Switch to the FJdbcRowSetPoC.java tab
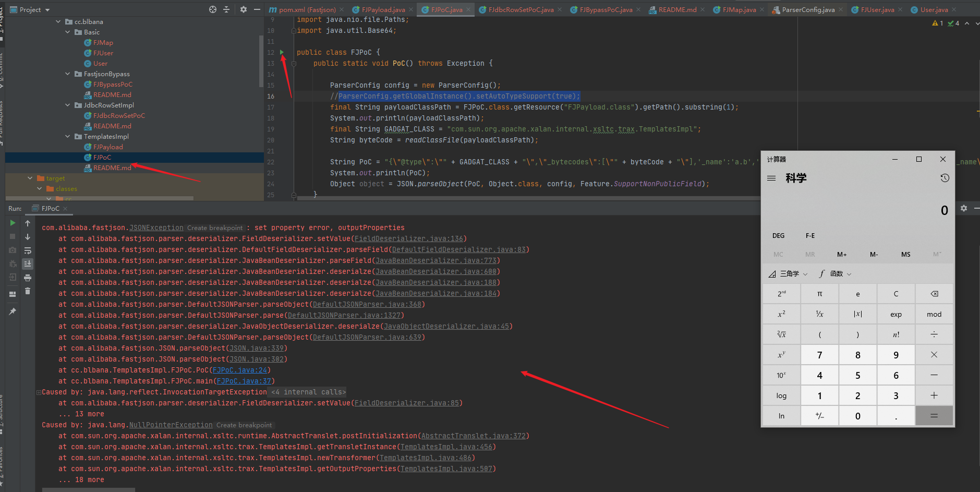 coord(521,9)
